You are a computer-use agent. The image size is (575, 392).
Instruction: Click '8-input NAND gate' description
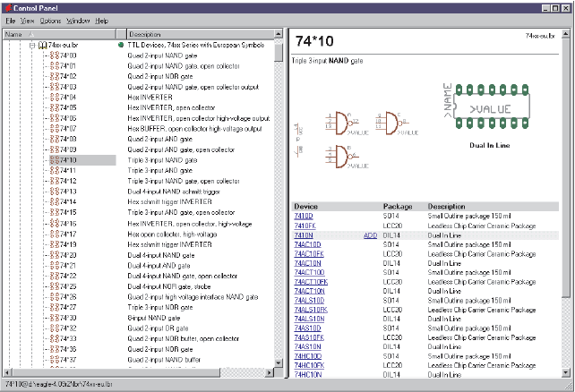click(x=154, y=318)
